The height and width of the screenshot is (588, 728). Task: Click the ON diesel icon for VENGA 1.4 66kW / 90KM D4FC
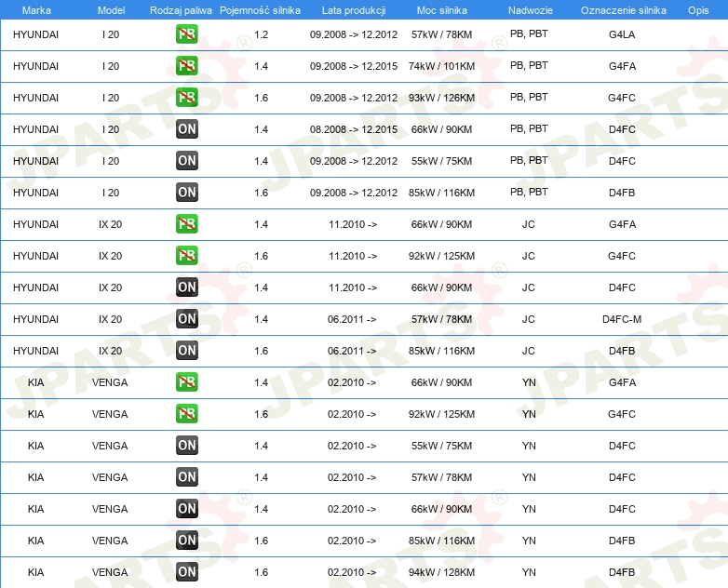[x=186, y=509]
